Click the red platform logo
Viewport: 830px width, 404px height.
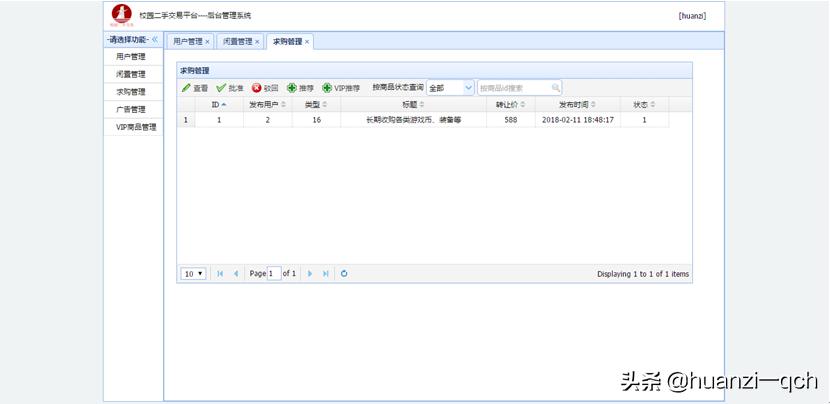pos(122,15)
